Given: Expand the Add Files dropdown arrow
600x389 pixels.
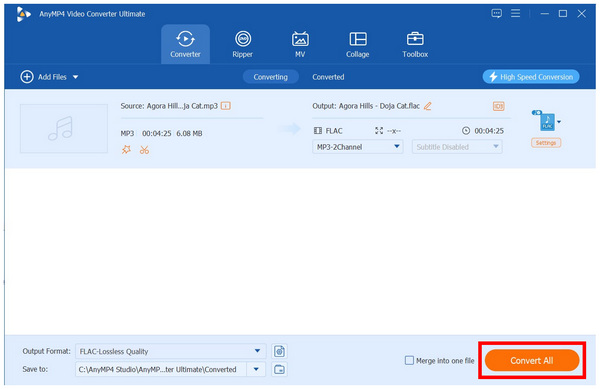Looking at the screenshot, I should tap(75, 77).
